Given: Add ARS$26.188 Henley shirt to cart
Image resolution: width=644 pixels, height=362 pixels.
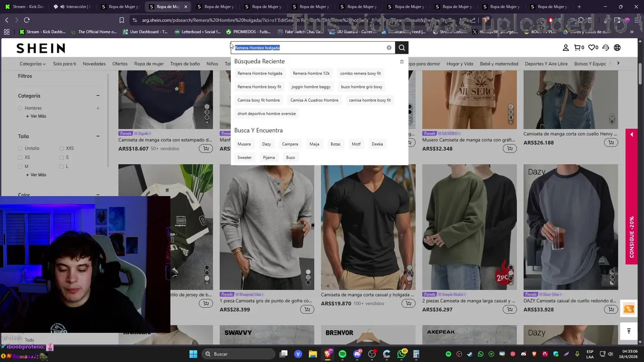Looking at the screenshot, I should click(x=611, y=142).
